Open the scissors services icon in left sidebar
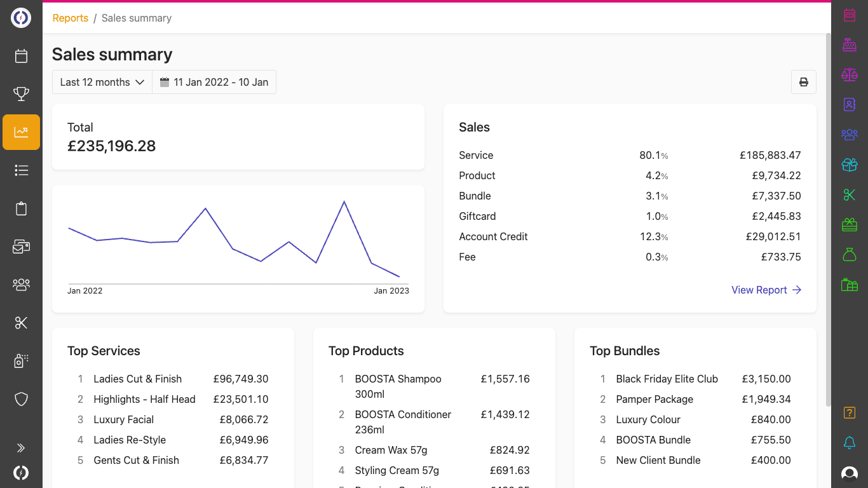 (x=21, y=323)
